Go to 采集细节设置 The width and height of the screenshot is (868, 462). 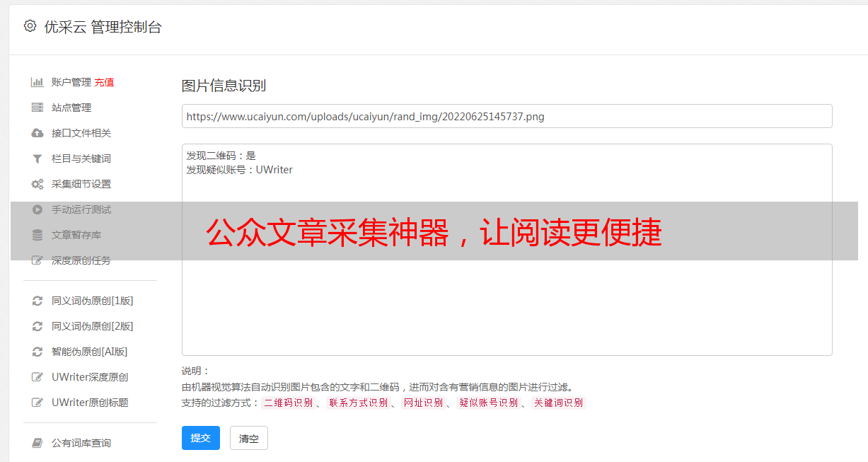pos(81,184)
